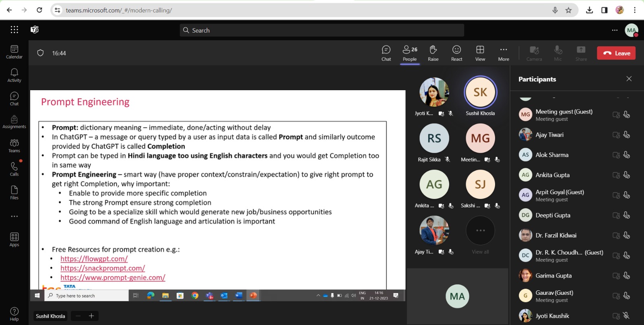The width and height of the screenshot is (644, 325).
Task: Open Calls in the left rail
Action: (14, 169)
